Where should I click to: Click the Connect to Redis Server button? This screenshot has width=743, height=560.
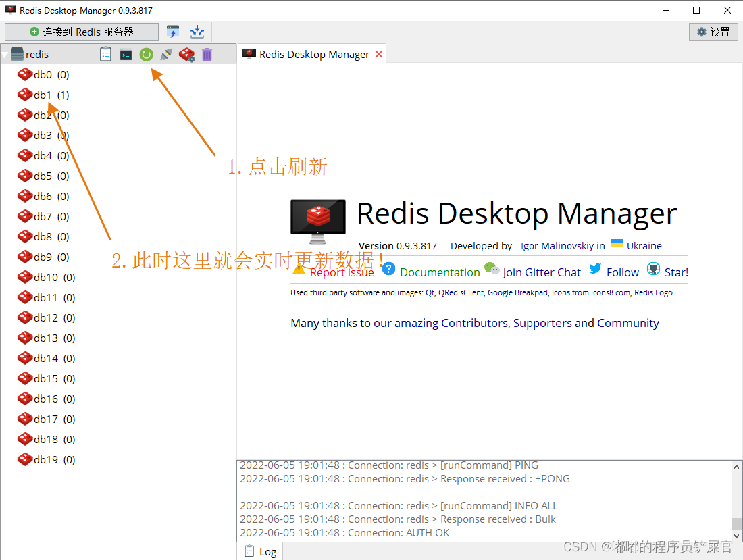(82, 32)
